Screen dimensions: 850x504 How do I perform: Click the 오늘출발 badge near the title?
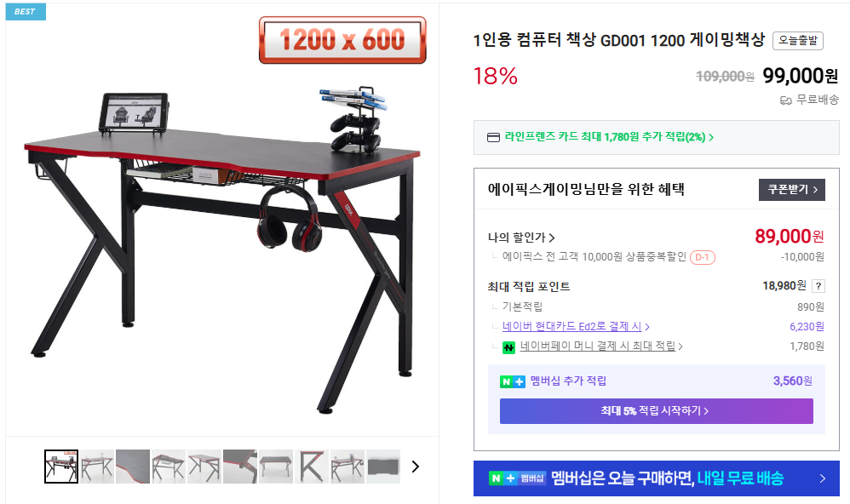click(x=797, y=41)
